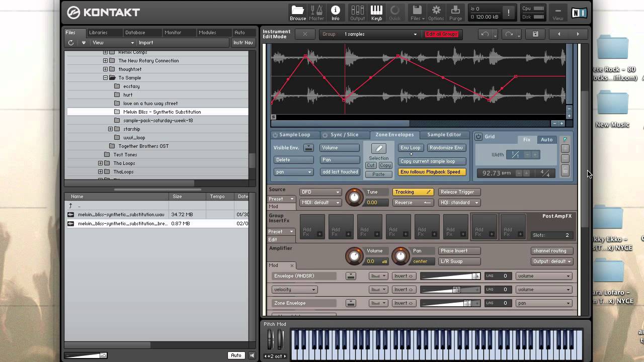Screen dimensions: 644x362
Task: Expand the starship folder
Action: point(110,129)
